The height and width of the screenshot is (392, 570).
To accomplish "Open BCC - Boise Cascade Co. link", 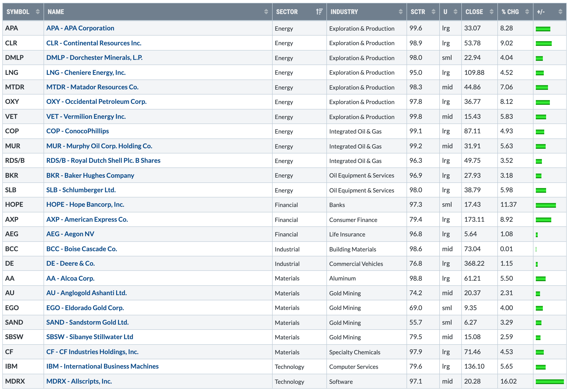I will coord(82,249).
